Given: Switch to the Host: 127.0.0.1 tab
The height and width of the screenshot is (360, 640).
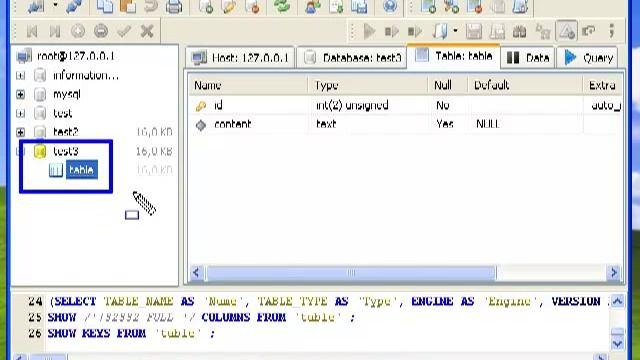Looking at the screenshot, I should (240, 58).
